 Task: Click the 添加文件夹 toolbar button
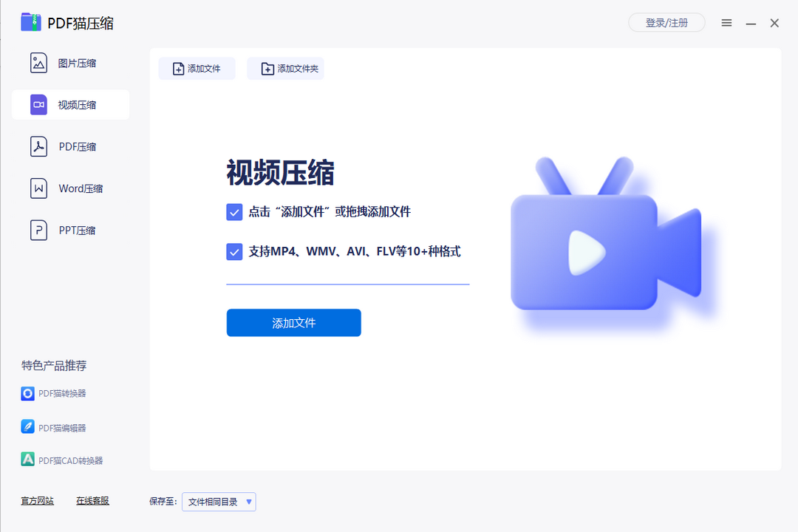[285, 68]
